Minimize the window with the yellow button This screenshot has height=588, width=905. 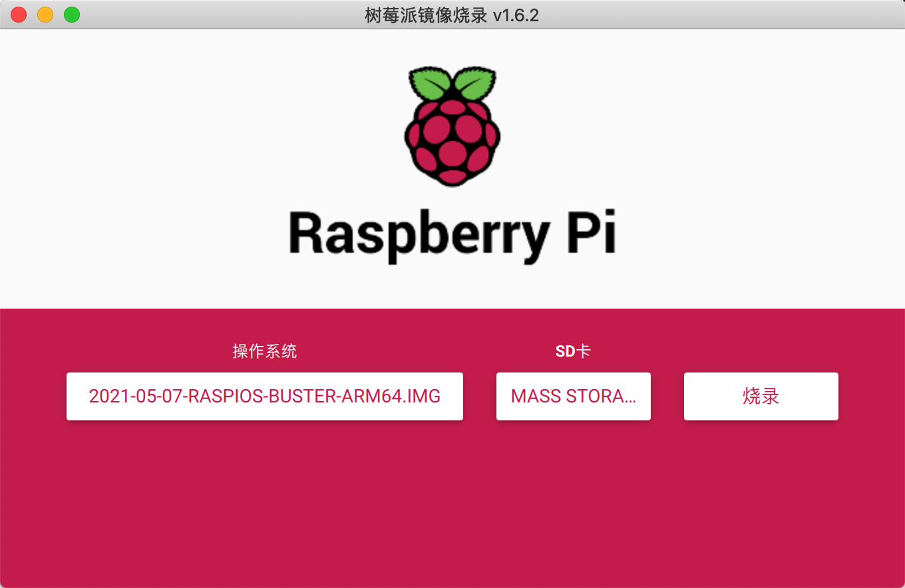tap(45, 15)
